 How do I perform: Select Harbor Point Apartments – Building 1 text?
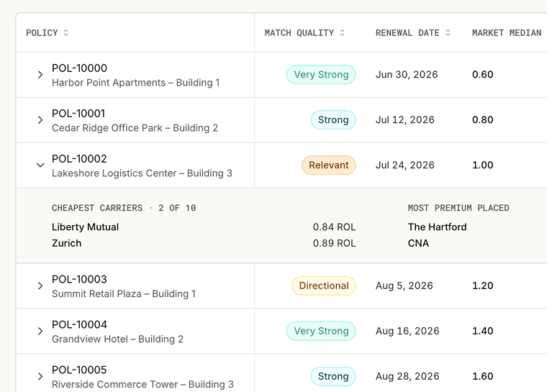pyautogui.click(x=136, y=83)
